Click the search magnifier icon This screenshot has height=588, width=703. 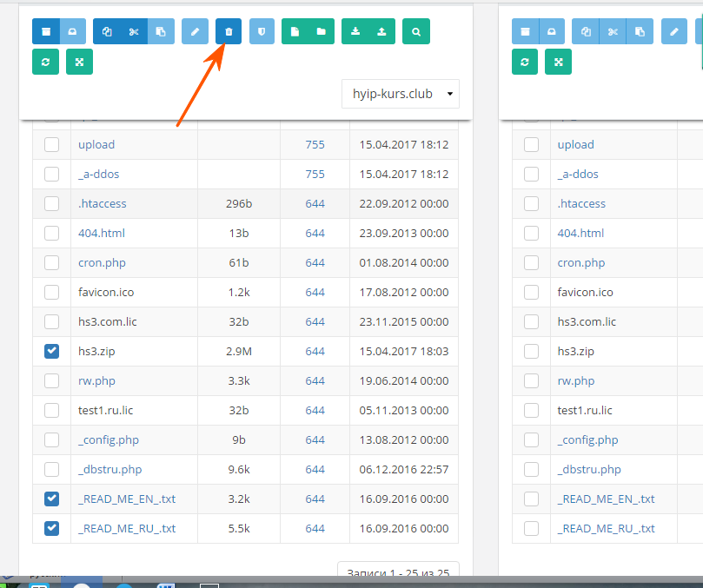click(x=416, y=32)
